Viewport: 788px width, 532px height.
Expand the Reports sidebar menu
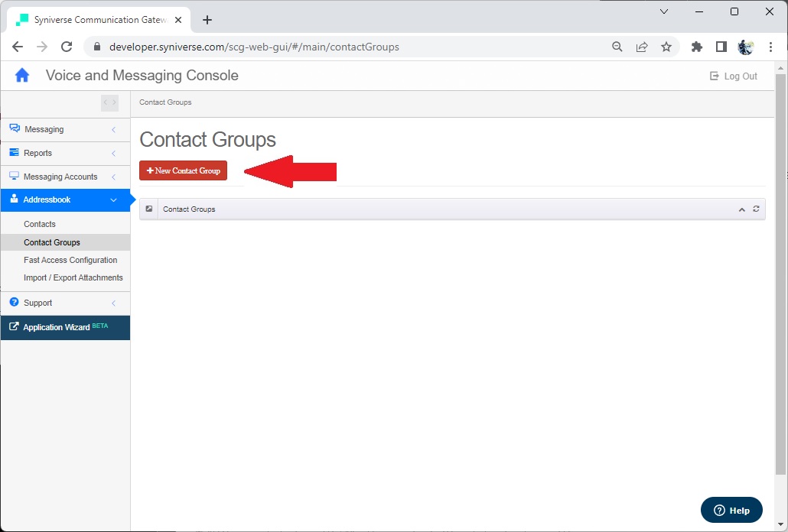tap(65, 153)
